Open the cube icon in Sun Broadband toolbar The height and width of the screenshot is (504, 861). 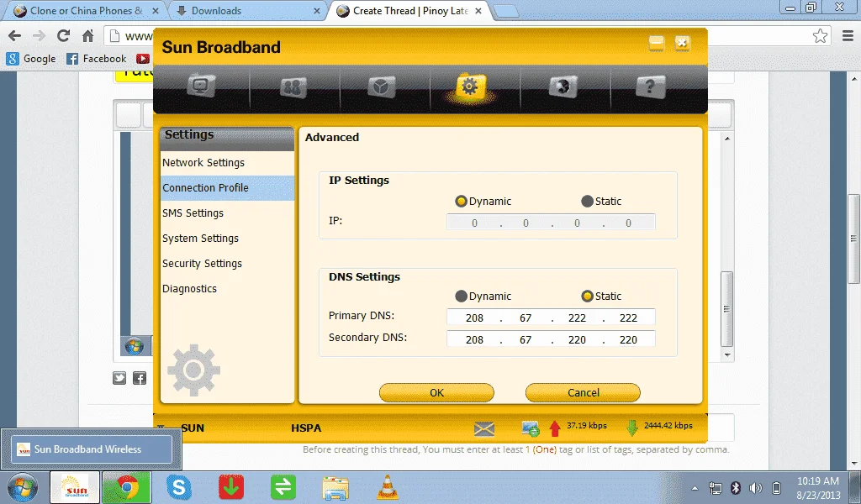381,87
